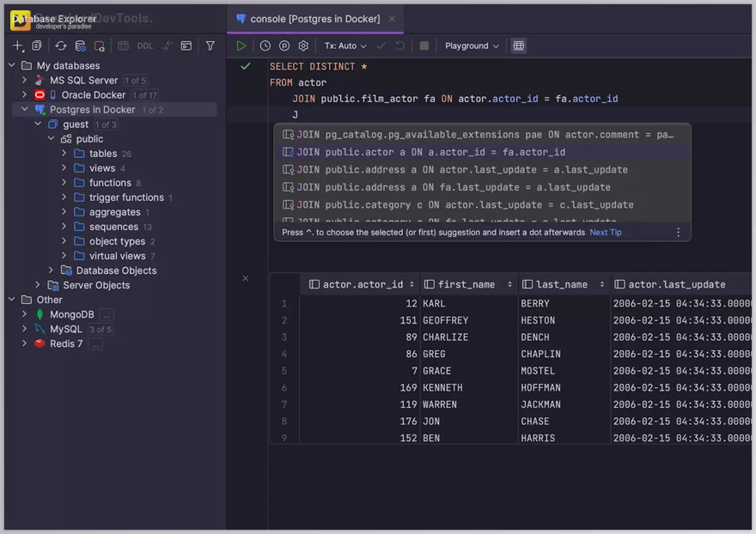The height and width of the screenshot is (534, 756).
Task: Open the data source properties icon
Action: point(80,46)
